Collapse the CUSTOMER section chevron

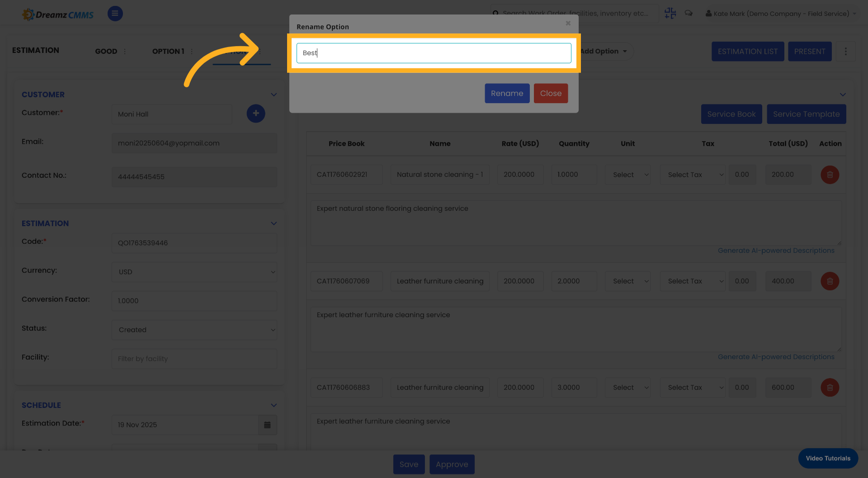click(x=274, y=95)
